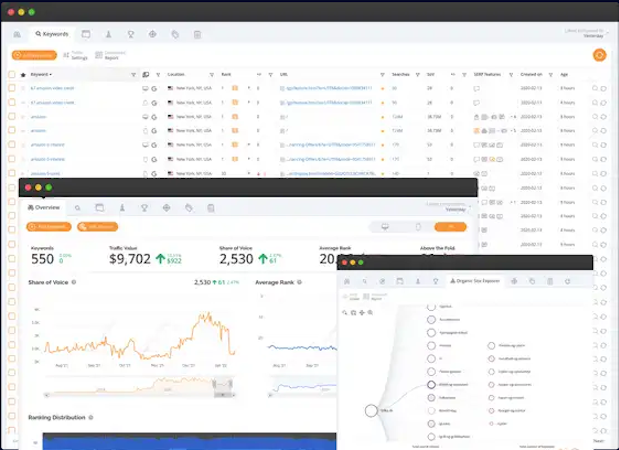This screenshot has width=619, height=450.
Task: Click the large root node circle in site explorer graph
Action: [x=371, y=411]
